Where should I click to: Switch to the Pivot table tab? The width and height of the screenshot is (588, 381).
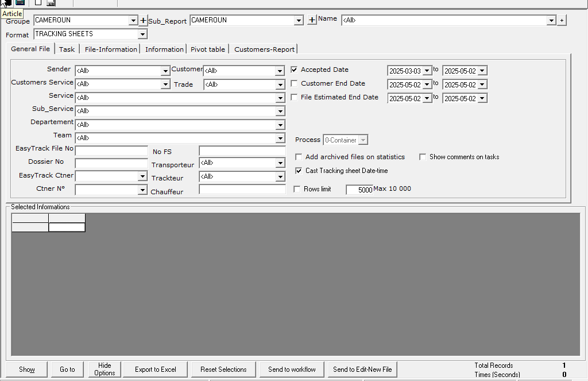(207, 49)
